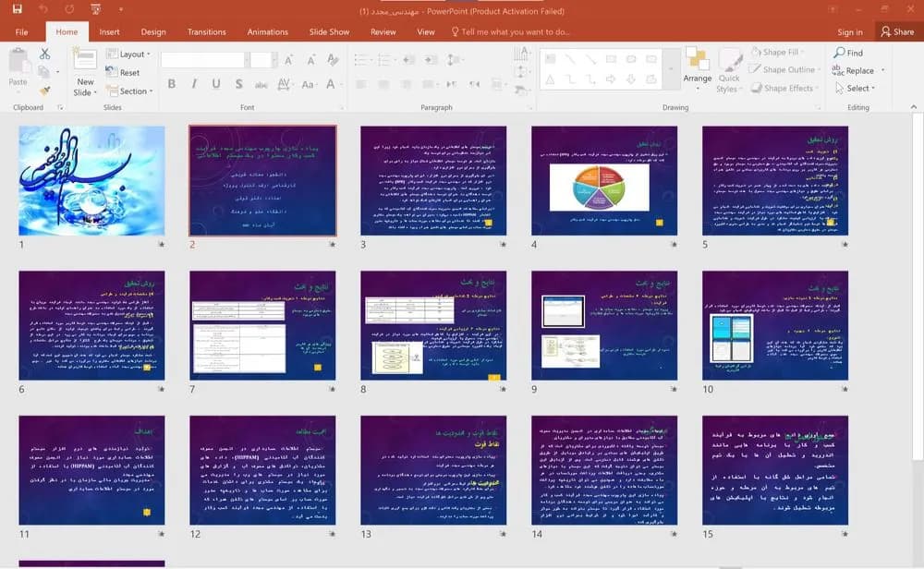The width and height of the screenshot is (924, 569).
Task: Click the Tell me what you want search box
Action: [x=510, y=31]
